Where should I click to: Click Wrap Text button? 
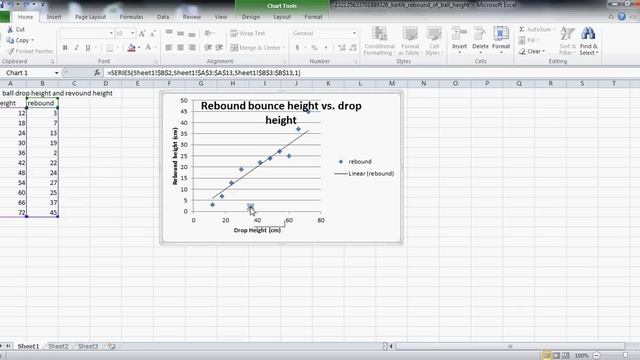[x=248, y=33]
